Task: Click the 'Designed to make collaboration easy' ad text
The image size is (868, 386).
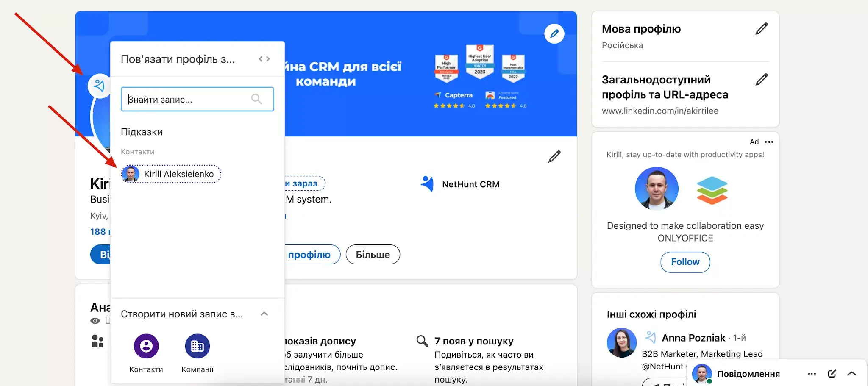Action: point(685,225)
